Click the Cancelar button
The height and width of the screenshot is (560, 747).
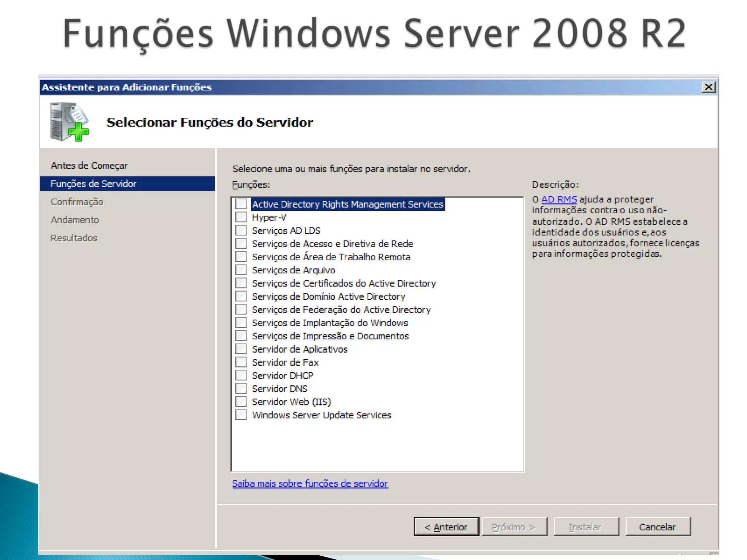658,527
